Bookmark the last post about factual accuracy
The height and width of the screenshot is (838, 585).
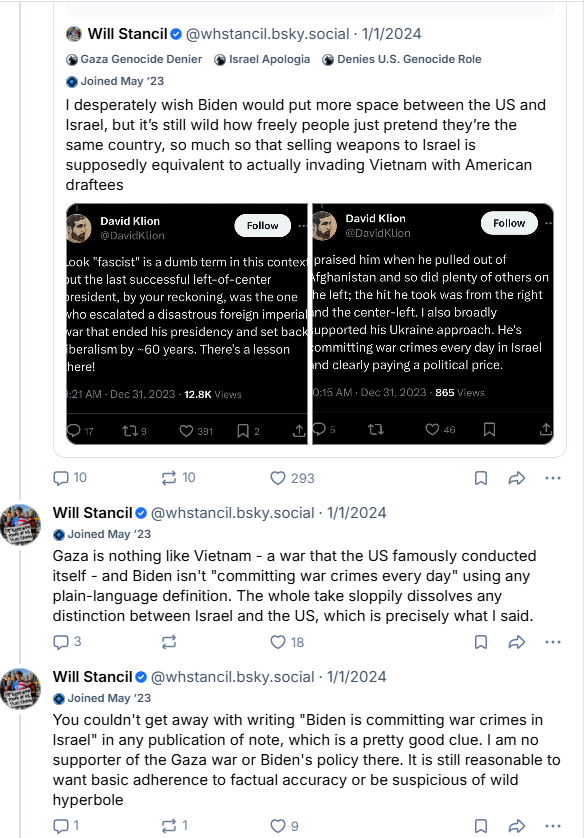tap(481, 826)
